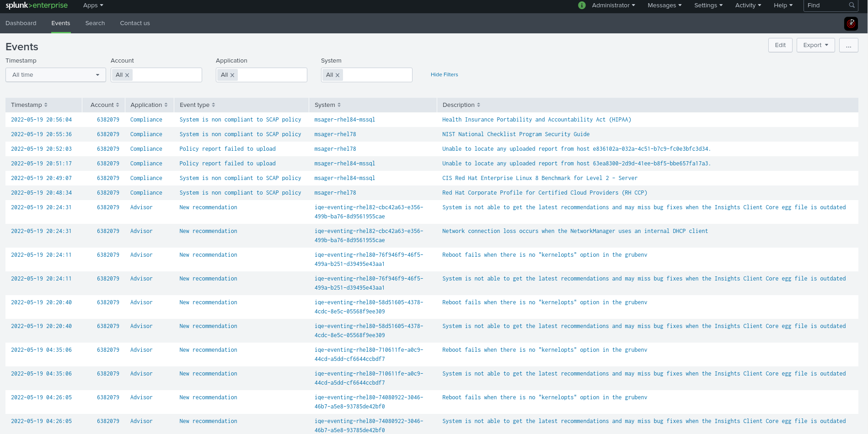The height and width of the screenshot is (434, 868).
Task: Click Red Hat Corporate Profile (RH CCP) description
Action: (545, 193)
